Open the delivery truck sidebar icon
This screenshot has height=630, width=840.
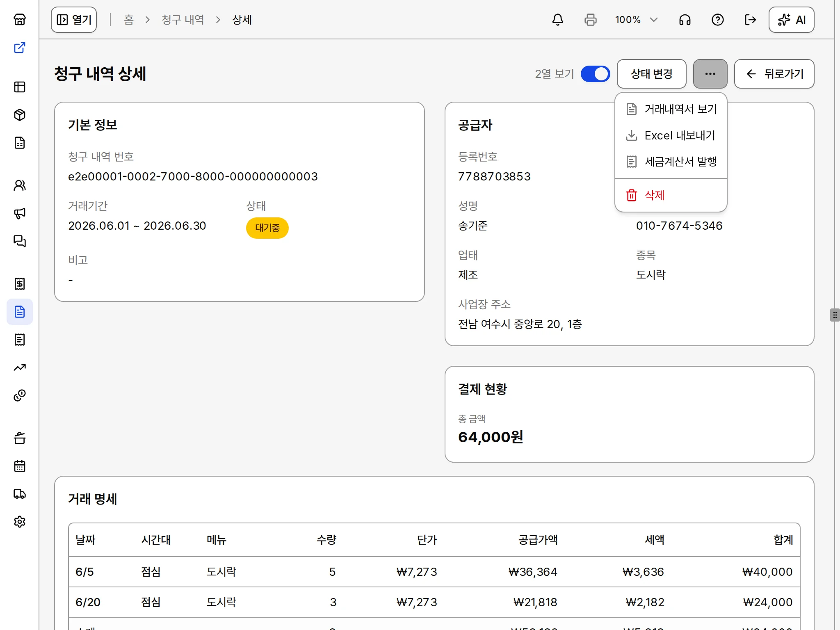click(x=20, y=494)
